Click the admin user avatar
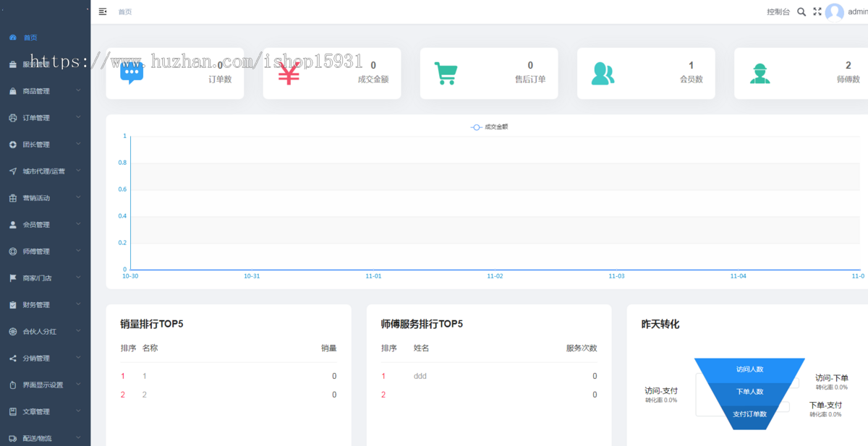 (x=834, y=12)
